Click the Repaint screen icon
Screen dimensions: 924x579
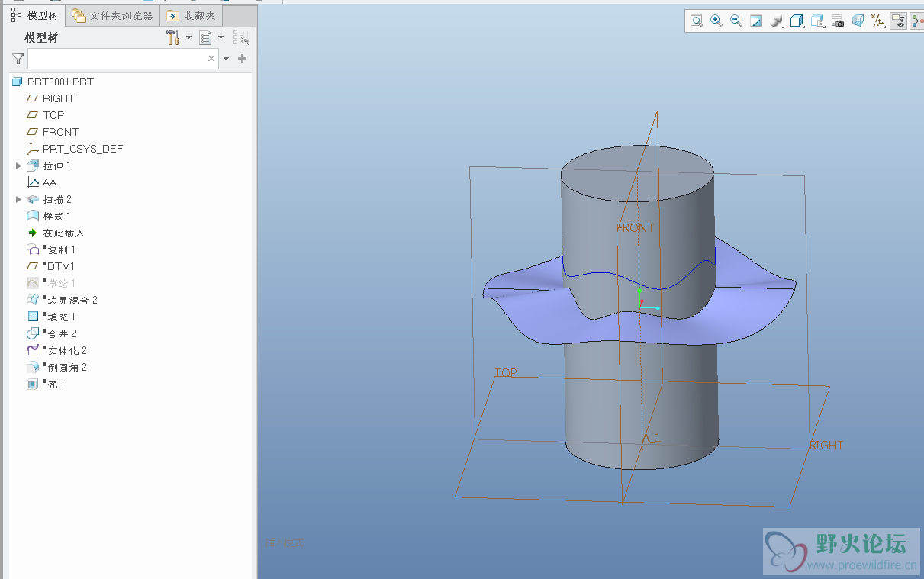(756, 21)
